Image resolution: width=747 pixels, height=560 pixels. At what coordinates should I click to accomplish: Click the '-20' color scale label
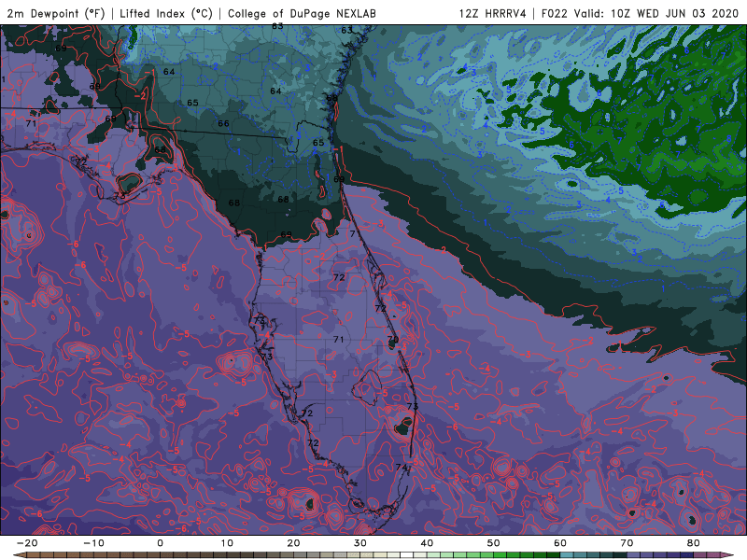click(26, 543)
